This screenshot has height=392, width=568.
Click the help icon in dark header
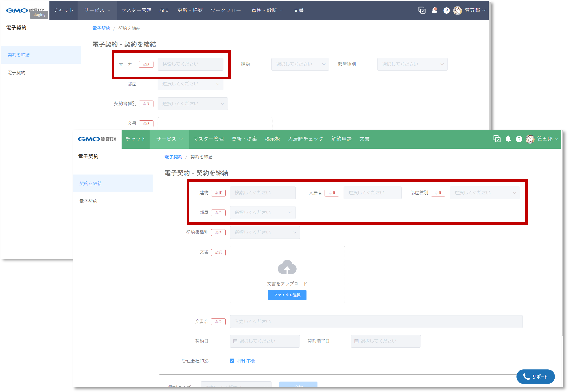(446, 11)
